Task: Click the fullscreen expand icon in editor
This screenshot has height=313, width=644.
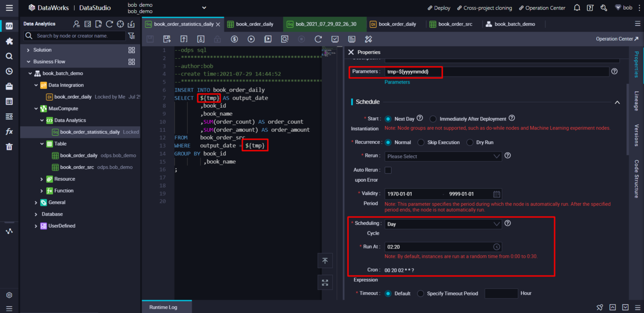Action: pyautogui.click(x=325, y=282)
